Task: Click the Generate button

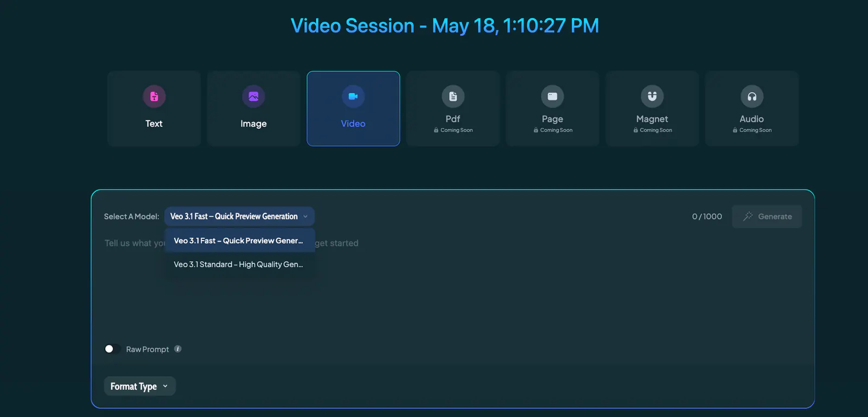Action: point(767,216)
